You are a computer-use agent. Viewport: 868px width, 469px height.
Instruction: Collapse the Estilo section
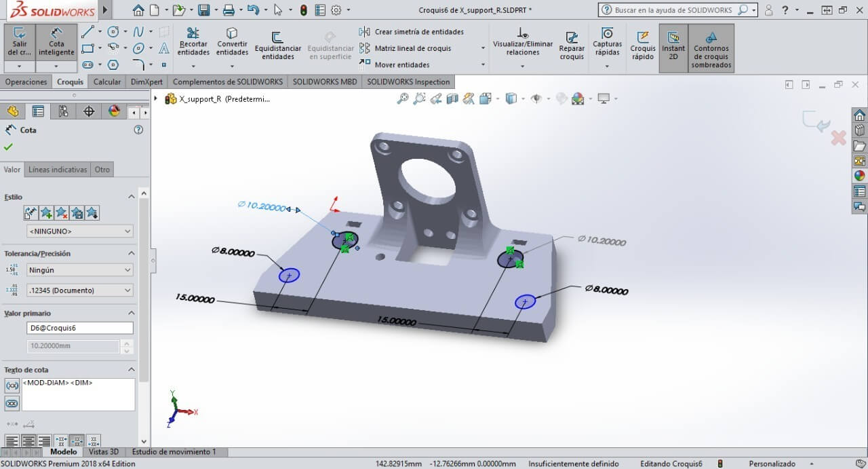[132, 197]
